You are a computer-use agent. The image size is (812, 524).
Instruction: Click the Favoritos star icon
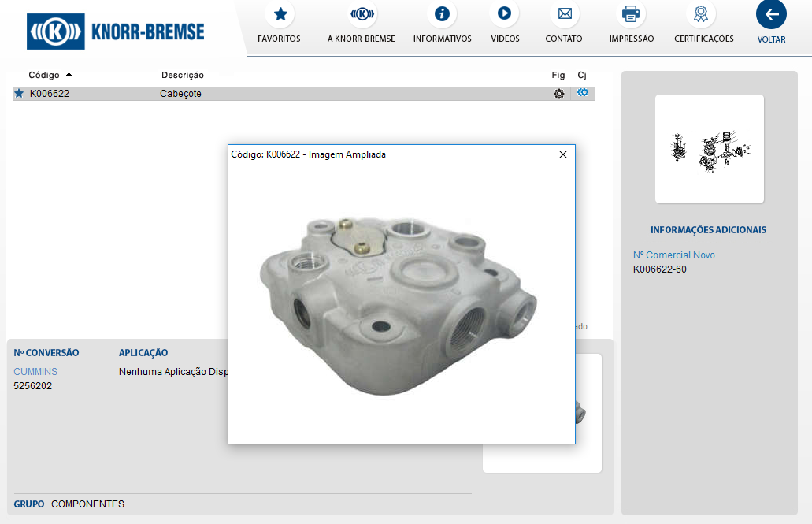click(x=279, y=14)
